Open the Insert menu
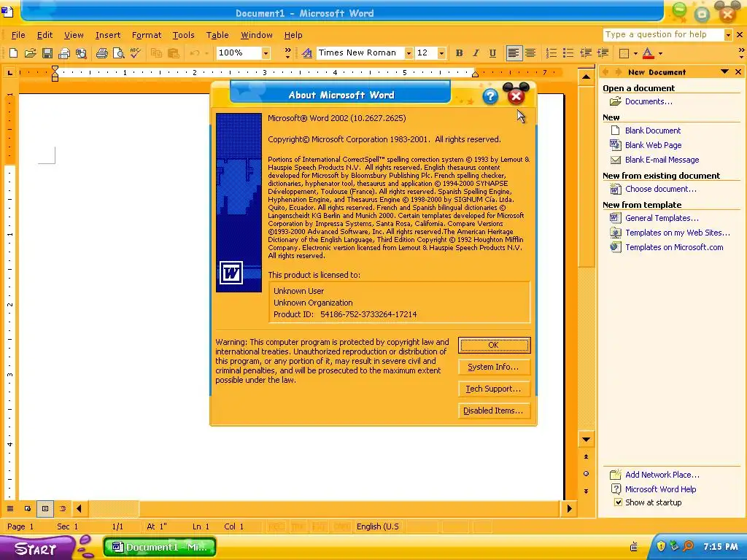The image size is (747, 560). tap(108, 35)
